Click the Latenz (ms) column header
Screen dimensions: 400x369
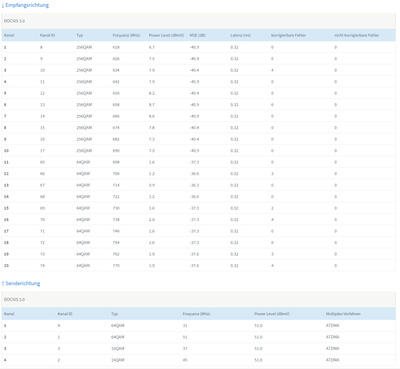(240, 35)
